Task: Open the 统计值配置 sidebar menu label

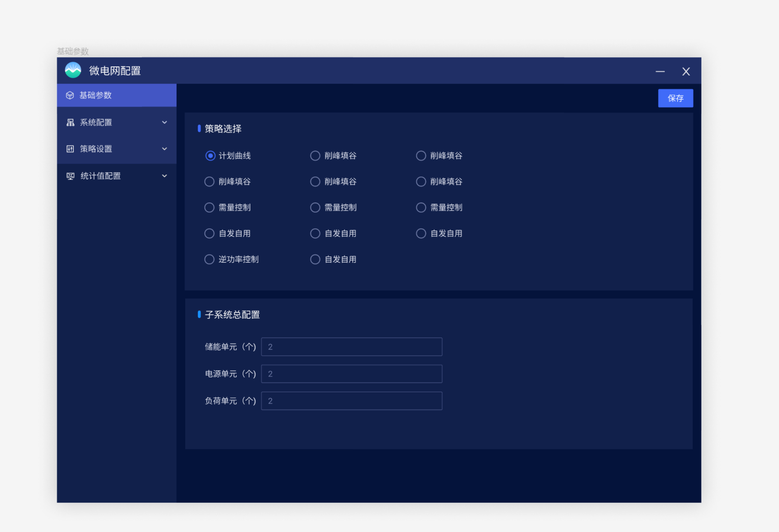Action: (100, 176)
